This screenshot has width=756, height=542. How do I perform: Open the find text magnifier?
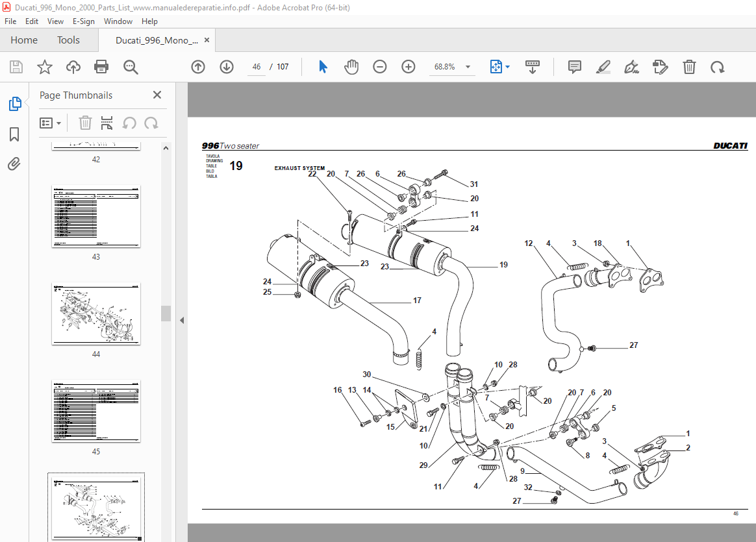[131, 67]
